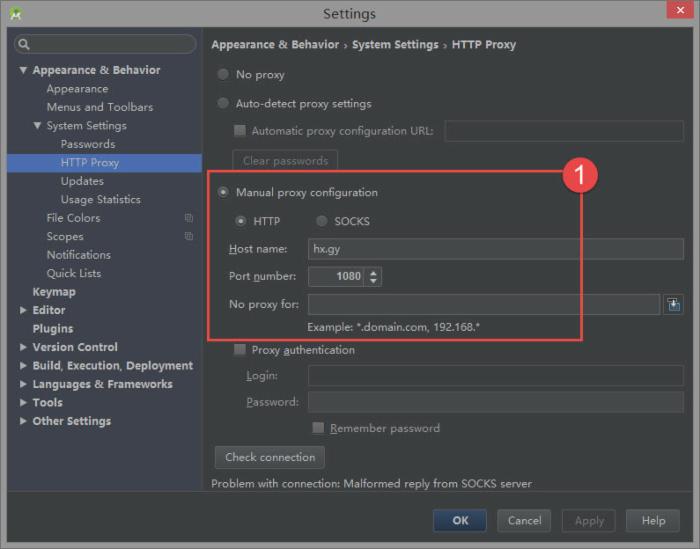Click the project-level icon next to Scopes
700x549 pixels.
pos(188,237)
